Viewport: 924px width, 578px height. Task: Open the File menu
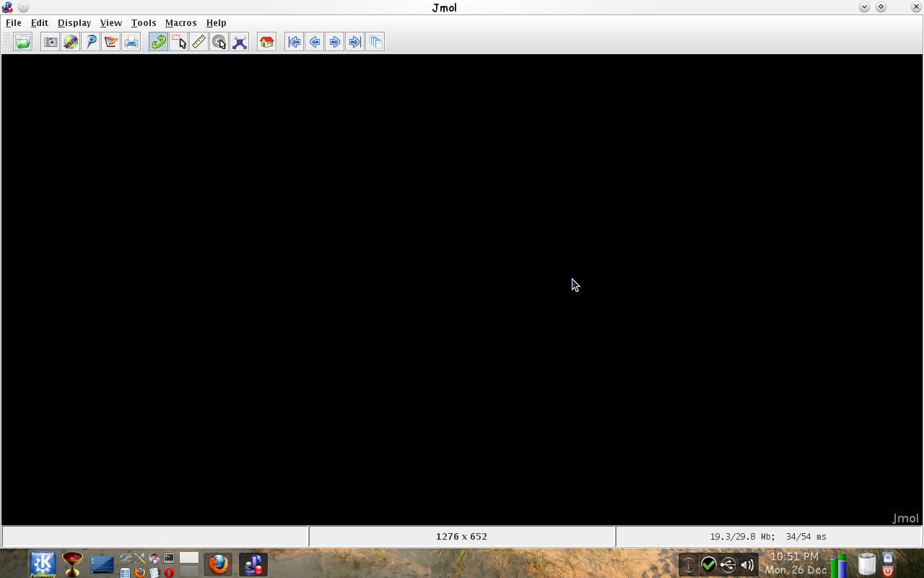coord(14,22)
